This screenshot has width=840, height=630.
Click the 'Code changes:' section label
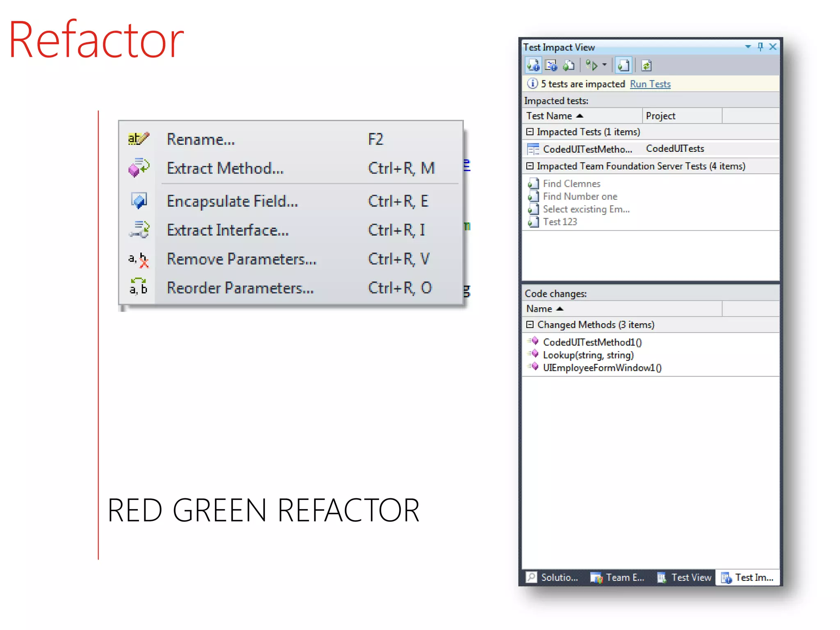coord(556,294)
